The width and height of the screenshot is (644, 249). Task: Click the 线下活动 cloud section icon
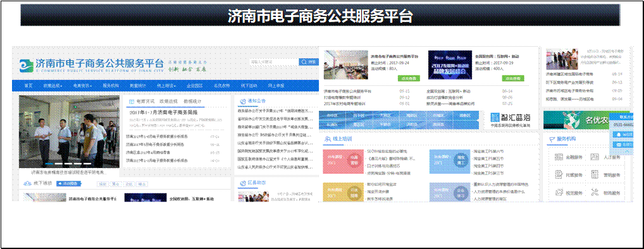27,184
